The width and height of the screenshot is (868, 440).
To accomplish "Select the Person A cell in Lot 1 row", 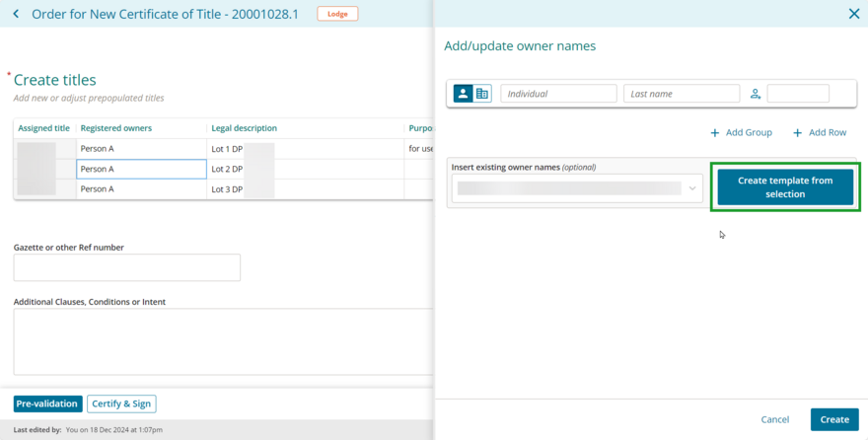I will [x=141, y=149].
